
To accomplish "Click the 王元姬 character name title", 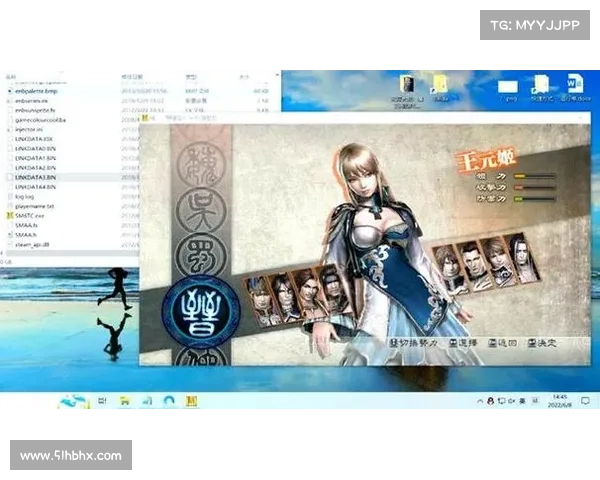I will click(x=486, y=159).
